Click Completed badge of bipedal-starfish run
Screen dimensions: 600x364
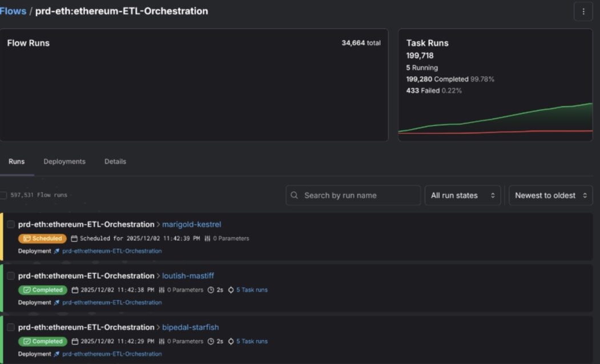43,341
